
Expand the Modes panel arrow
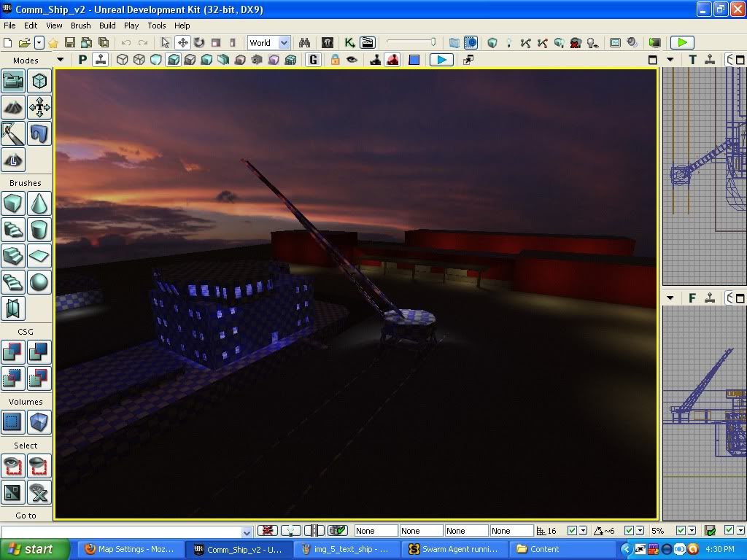tap(60, 60)
